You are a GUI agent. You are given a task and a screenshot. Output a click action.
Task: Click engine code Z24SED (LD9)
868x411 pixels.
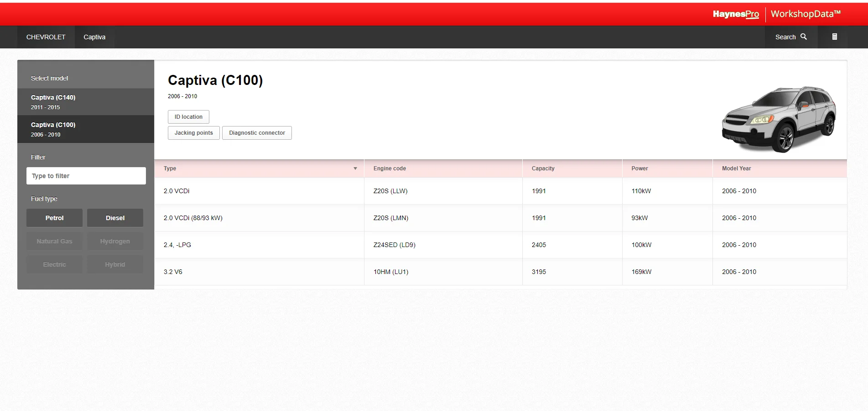point(395,245)
